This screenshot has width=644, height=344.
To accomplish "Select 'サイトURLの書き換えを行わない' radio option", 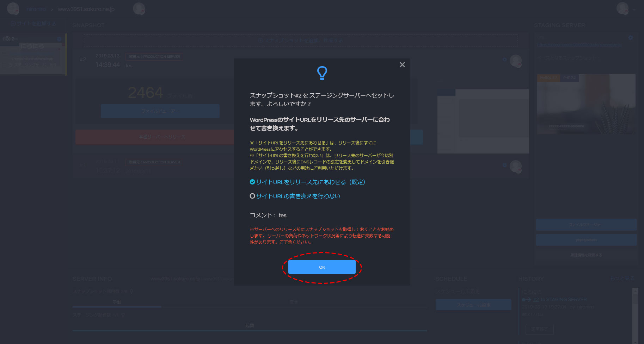I will (x=252, y=196).
